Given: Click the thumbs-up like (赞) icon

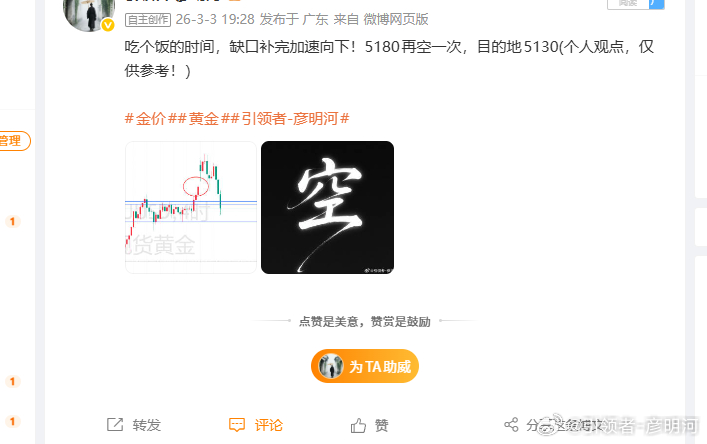Looking at the screenshot, I should tap(358, 425).
